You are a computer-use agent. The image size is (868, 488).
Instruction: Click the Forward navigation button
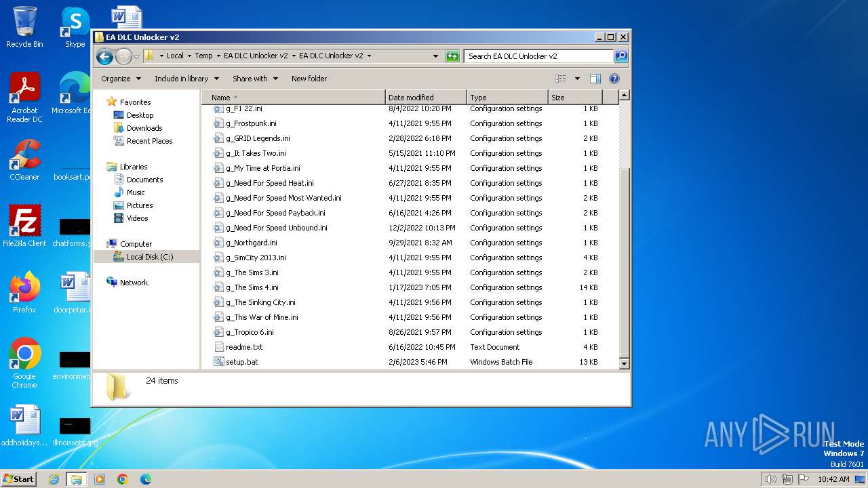coord(123,56)
